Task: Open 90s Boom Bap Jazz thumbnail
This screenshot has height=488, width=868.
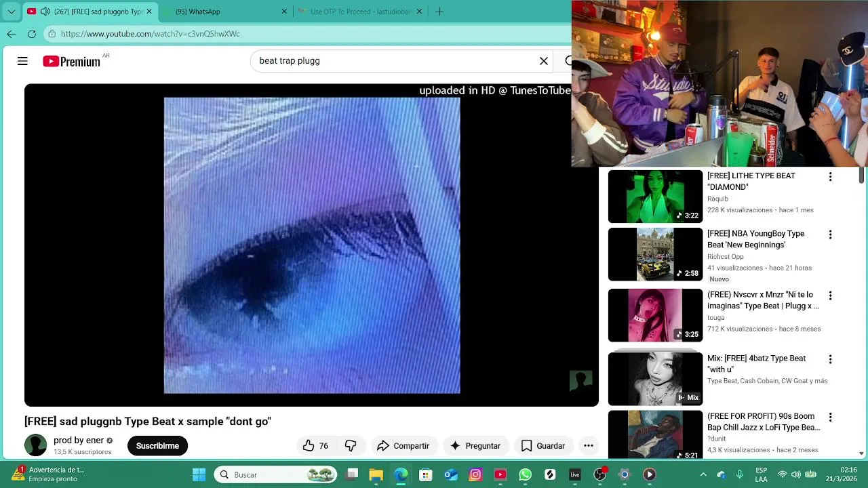Action: tap(655, 435)
